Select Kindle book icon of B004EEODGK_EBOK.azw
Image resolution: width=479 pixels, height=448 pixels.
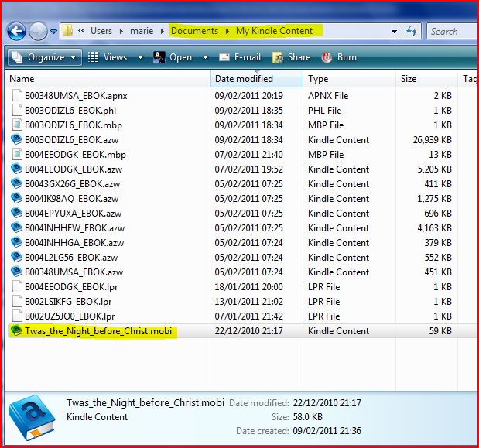click(16, 169)
